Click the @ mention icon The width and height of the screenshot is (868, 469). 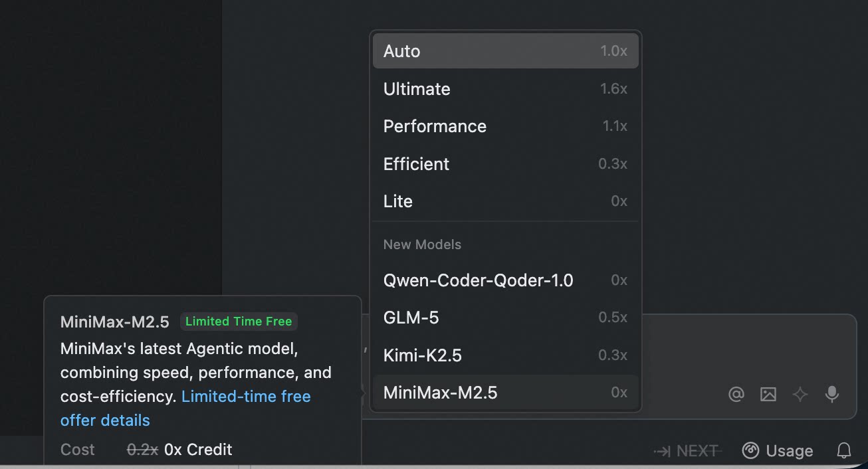[736, 395]
